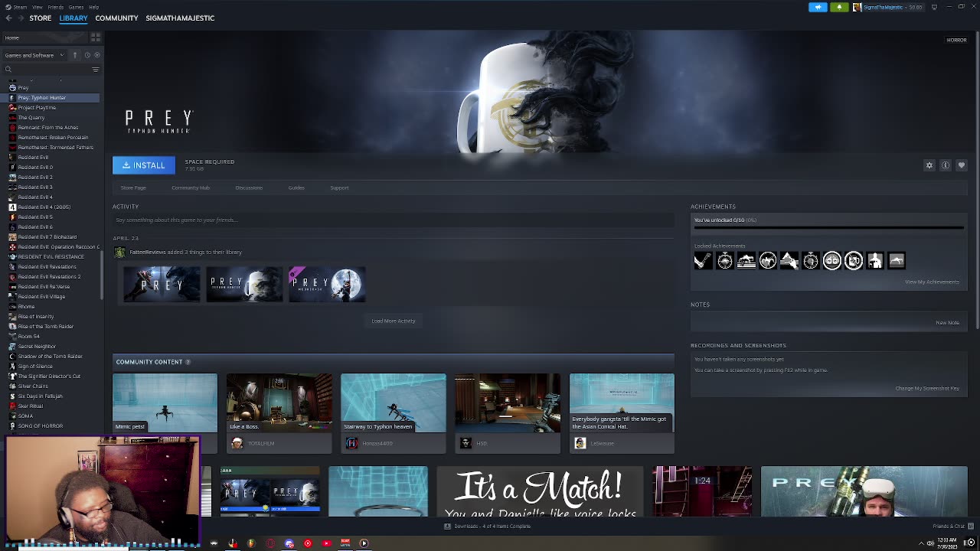This screenshot has width=980, height=551.
Task: Select last locked achievement icon
Action: tap(897, 261)
